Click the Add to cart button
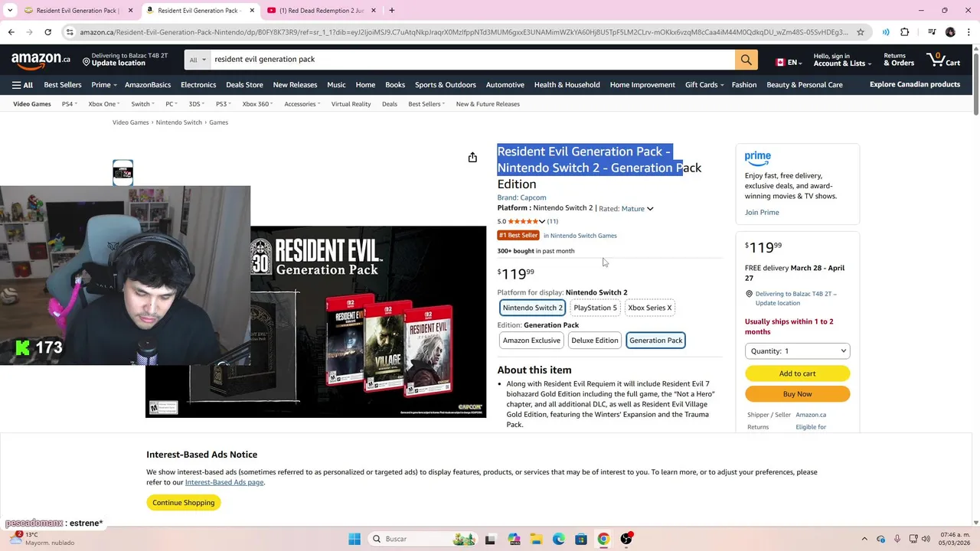The width and height of the screenshot is (980, 551). point(797,373)
